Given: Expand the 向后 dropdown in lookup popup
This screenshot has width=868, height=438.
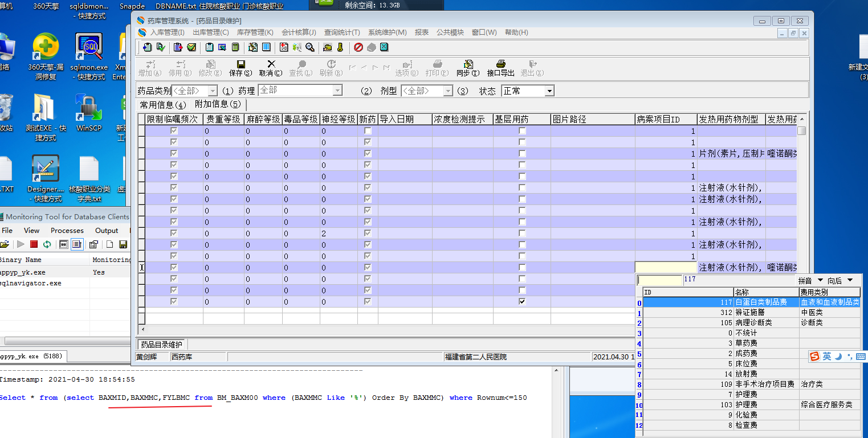Looking at the screenshot, I should pyautogui.click(x=850, y=280).
